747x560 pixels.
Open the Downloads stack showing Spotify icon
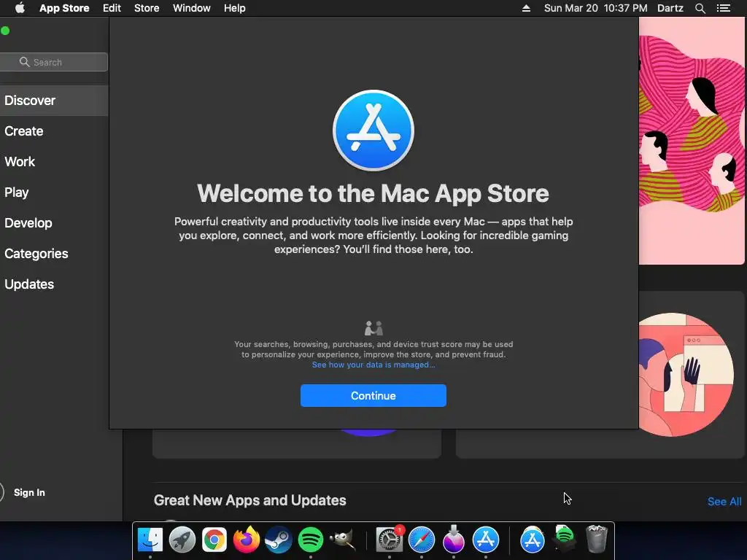click(565, 538)
